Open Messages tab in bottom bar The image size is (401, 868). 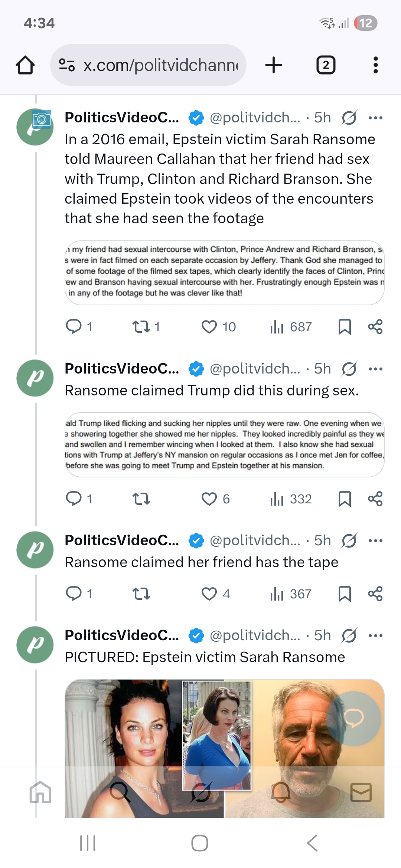361,792
